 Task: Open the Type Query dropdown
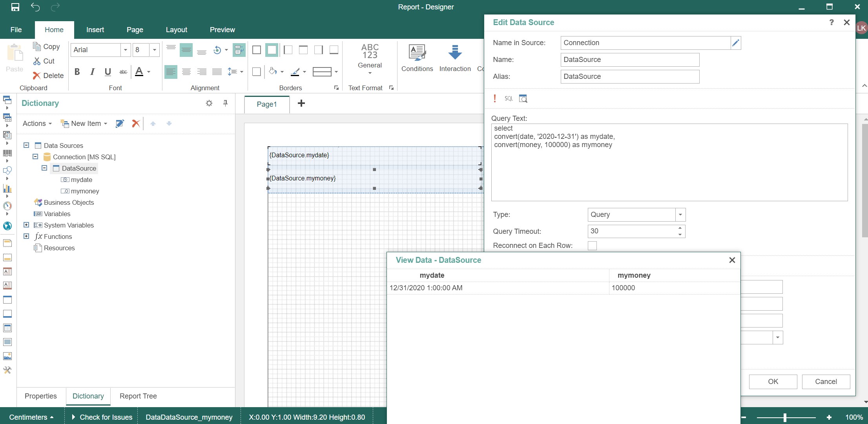(680, 215)
